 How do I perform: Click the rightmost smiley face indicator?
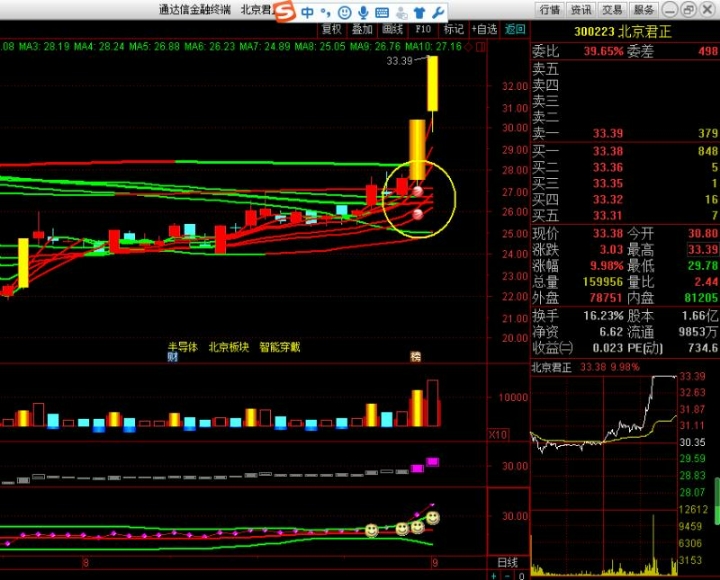[x=433, y=518]
